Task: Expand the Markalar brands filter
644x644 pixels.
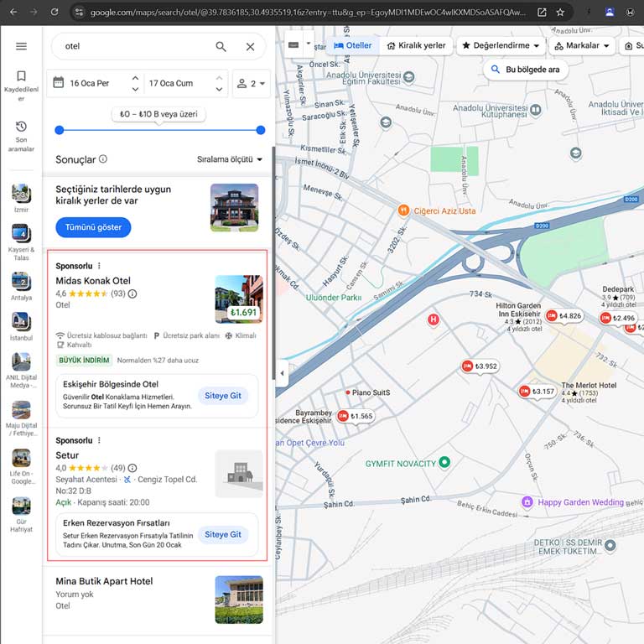Action: pos(582,45)
